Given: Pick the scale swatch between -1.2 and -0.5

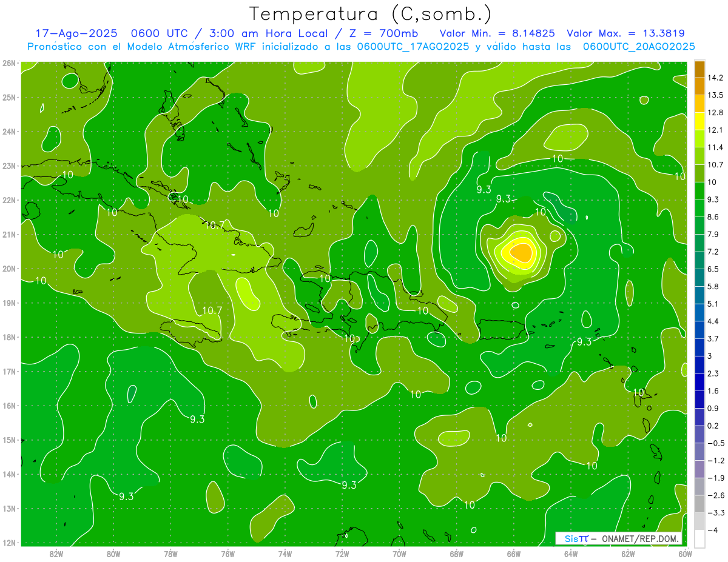Looking at the screenshot, I should [699, 451].
